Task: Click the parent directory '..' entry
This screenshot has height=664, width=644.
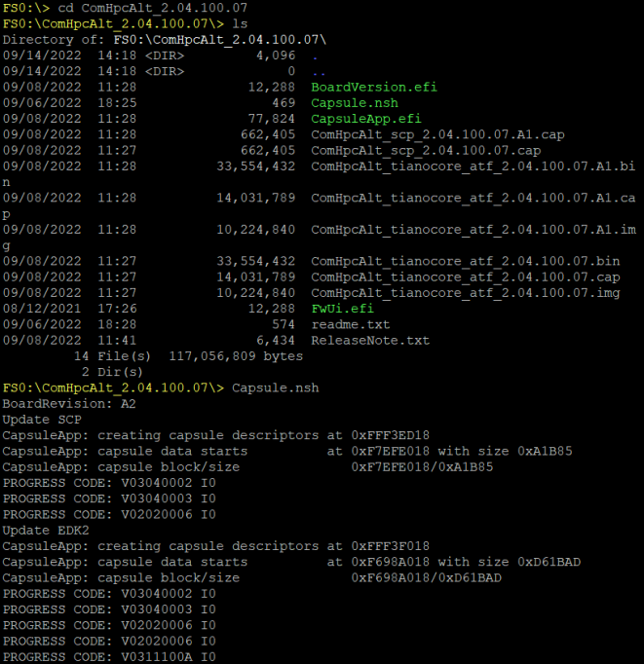Action: tap(315, 71)
